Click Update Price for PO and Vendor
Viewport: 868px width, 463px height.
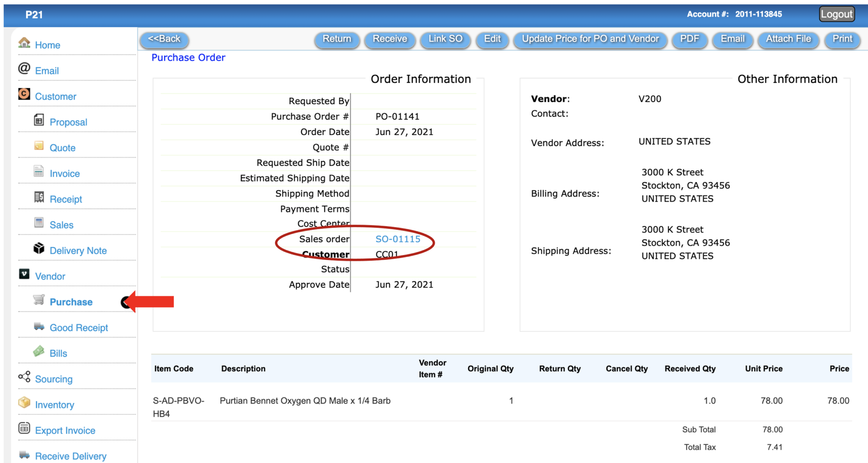click(x=590, y=39)
